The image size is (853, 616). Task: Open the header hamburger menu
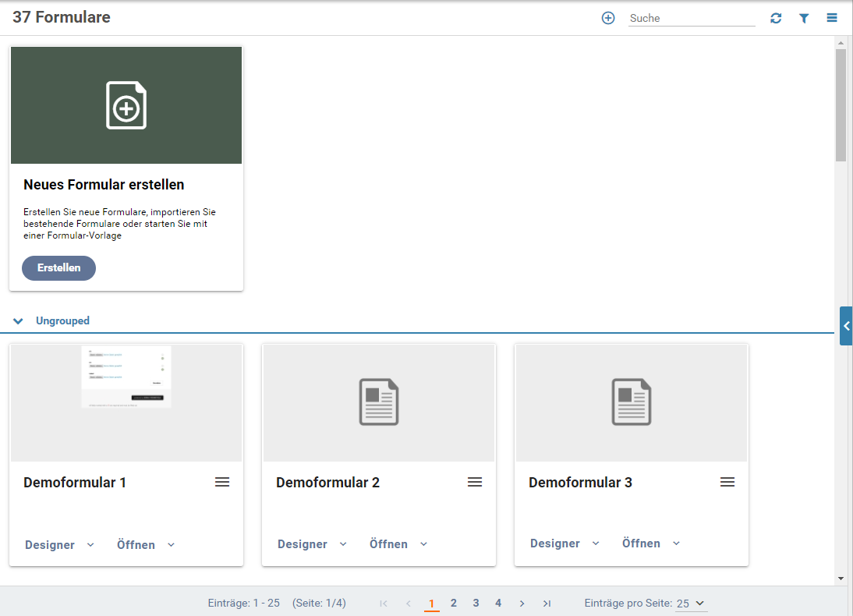[832, 18]
